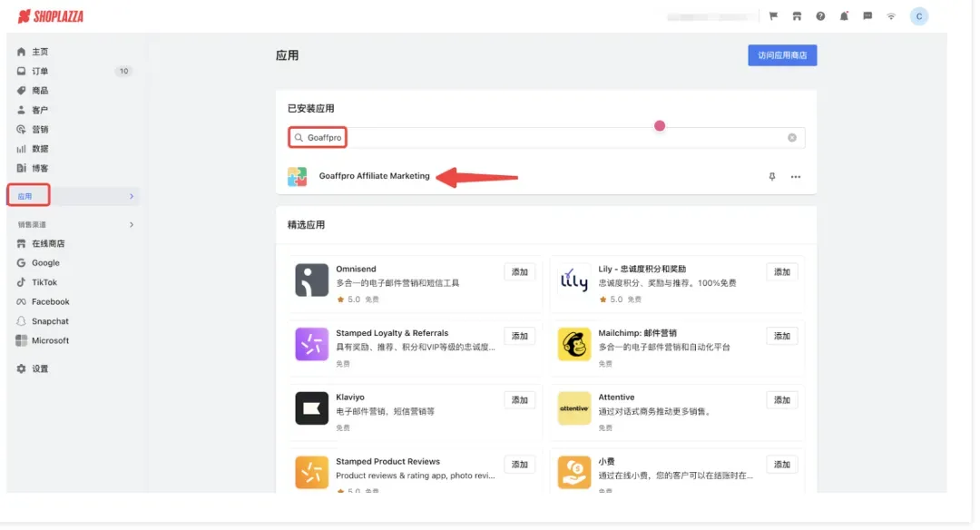Viewport: 980px width, 530px height.
Task: Open the Google sales channel
Action: pos(45,263)
